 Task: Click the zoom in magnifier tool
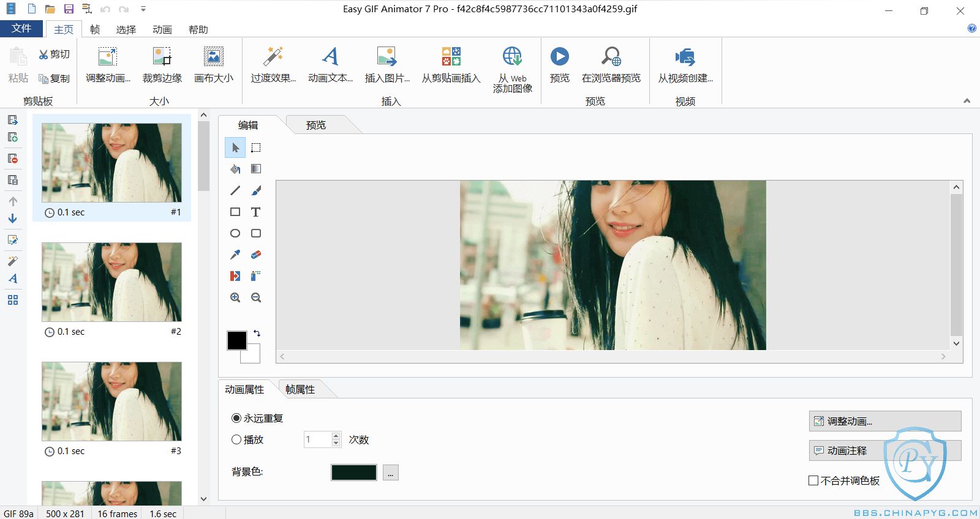click(235, 297)
